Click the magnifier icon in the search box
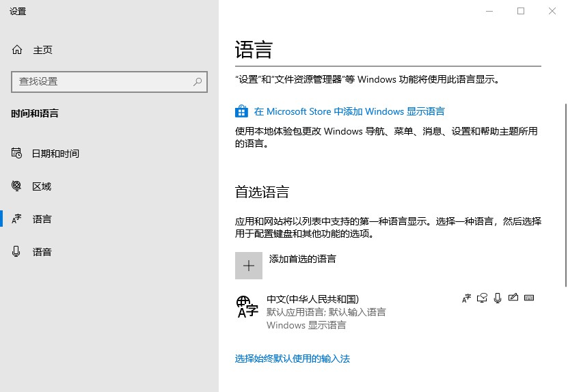The width and height of the screenshot is (568, 392). (x=198, y=81)
